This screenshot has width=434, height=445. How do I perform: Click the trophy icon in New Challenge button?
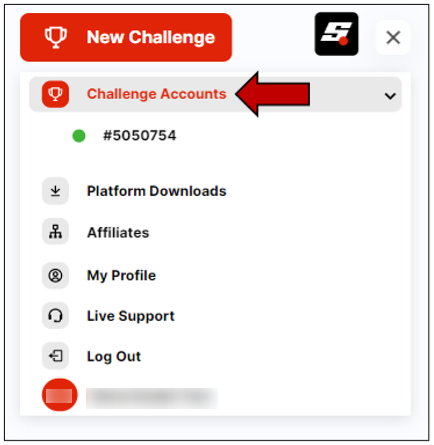[x=56, y=37]
